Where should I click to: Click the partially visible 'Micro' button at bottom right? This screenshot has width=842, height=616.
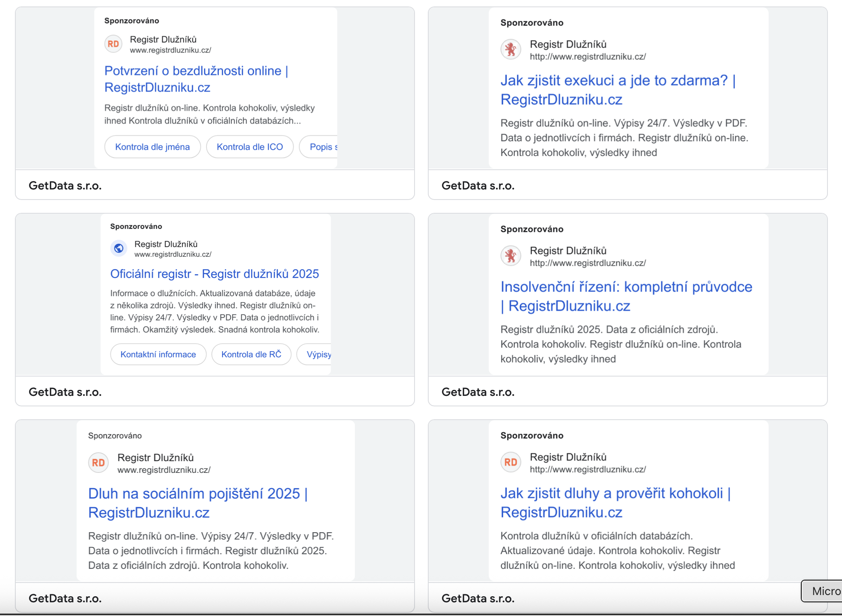pos(821,591)
